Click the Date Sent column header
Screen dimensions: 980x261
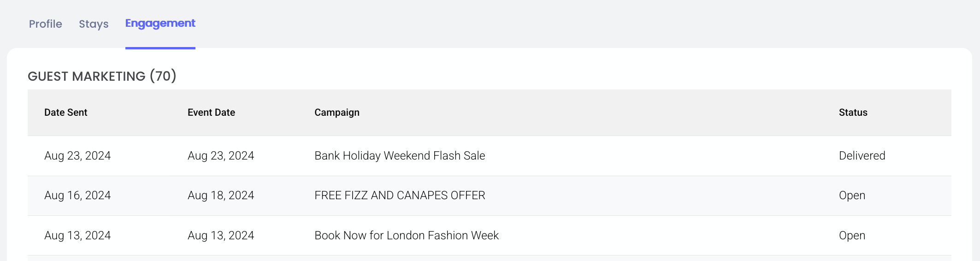[x=65, y=113]
